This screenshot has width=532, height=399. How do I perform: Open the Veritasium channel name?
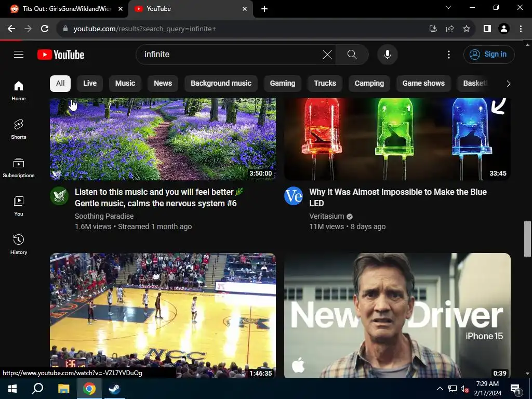(326, 216)
